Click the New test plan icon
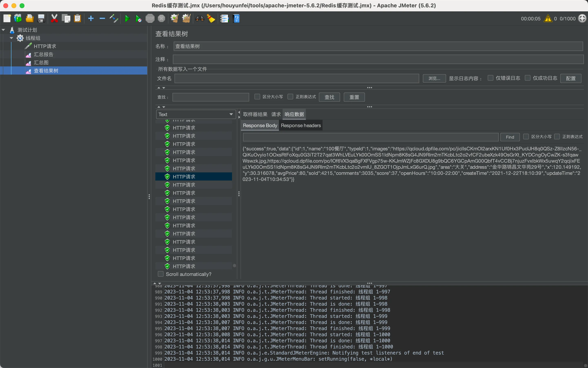The image size is (588, 368). [7, 19]
